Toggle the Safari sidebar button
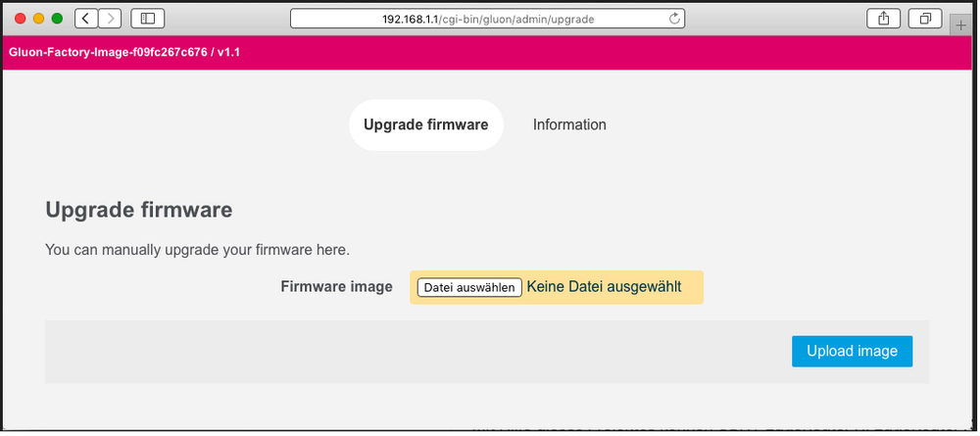This screenshot has width=980, height=436. [x=148, y=19]
